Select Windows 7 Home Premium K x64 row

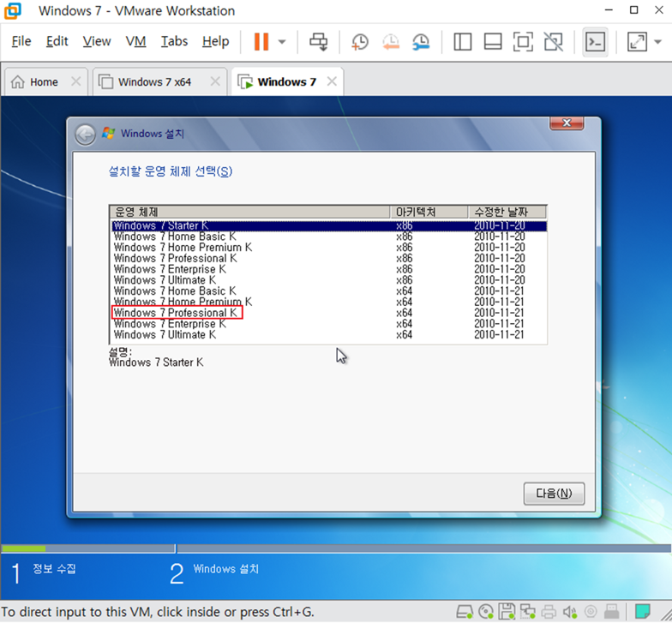(x=329, y=302)
